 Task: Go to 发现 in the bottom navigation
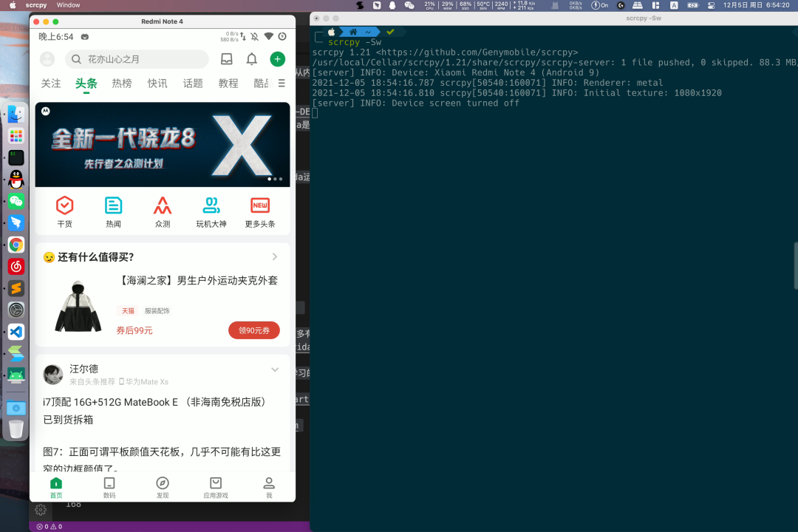163,487
